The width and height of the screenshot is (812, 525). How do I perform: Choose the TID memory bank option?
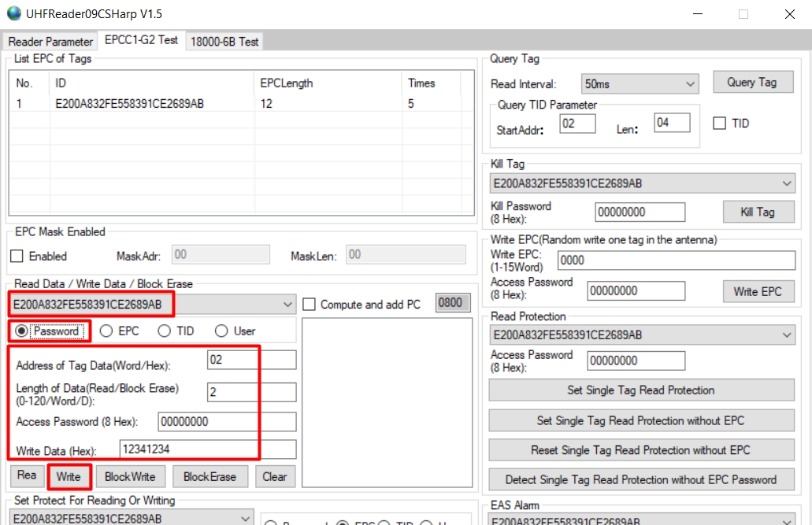click(165, 331)
